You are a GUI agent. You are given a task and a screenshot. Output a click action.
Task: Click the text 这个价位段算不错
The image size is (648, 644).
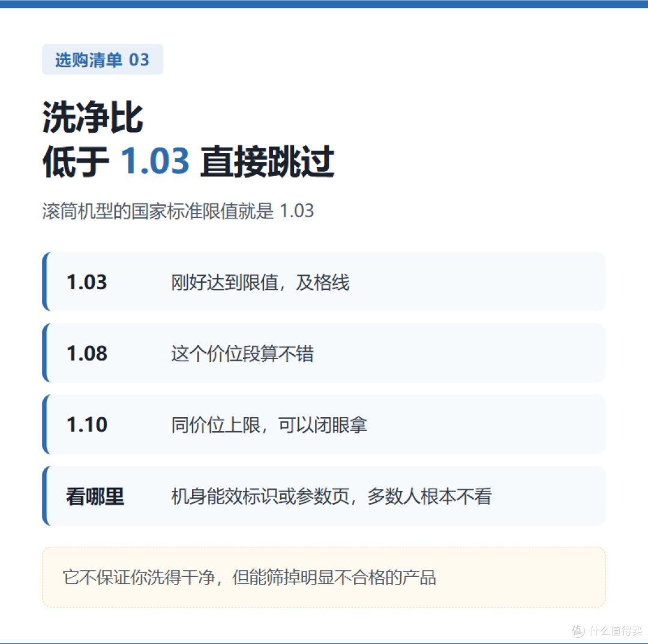(242, 354)
